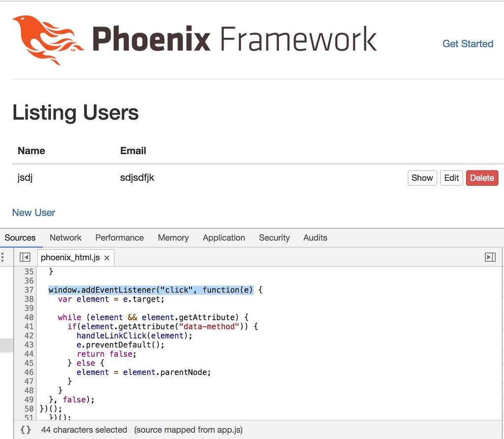This screenshot has width=504, height=439.
Task: Delete the user jsdj
Action: point(482,178)
